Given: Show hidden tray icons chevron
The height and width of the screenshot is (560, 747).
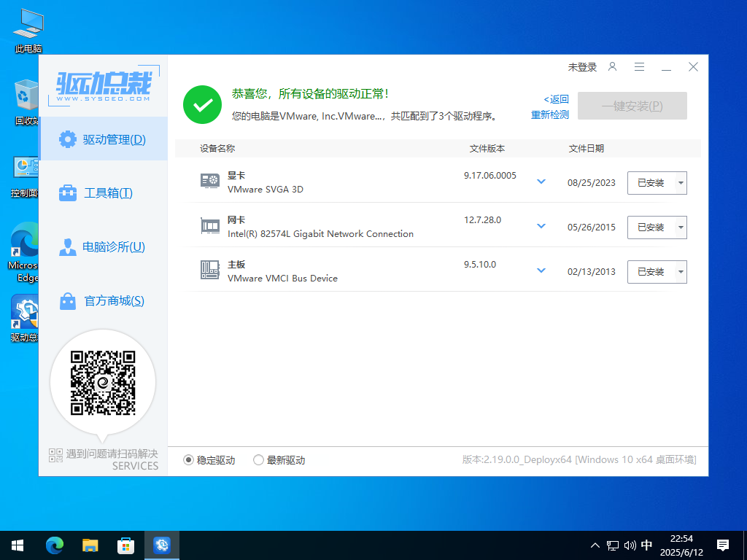Looking at the screenshot, I should [595, 545].
